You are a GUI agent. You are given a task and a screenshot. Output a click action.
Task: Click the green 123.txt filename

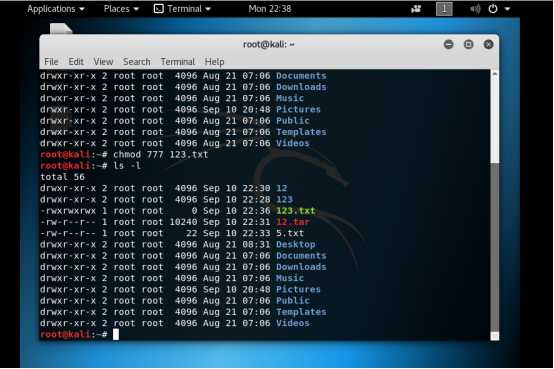[x=296, y=211]
